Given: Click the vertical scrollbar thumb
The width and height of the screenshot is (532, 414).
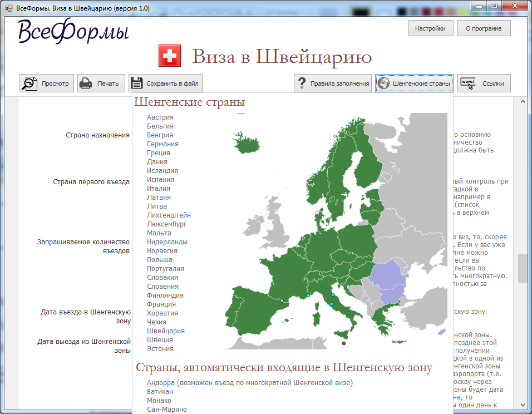Looking at the screenshot, I should [523, 268].
